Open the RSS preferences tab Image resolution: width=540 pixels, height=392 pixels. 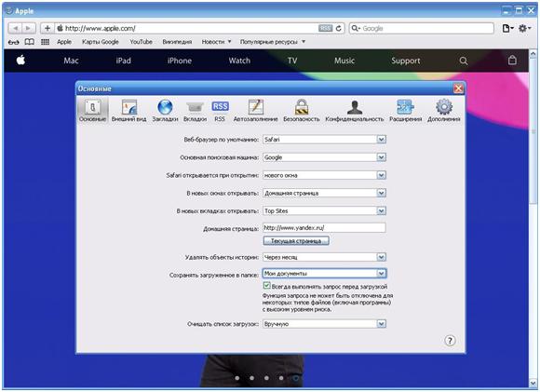(220, 111)
